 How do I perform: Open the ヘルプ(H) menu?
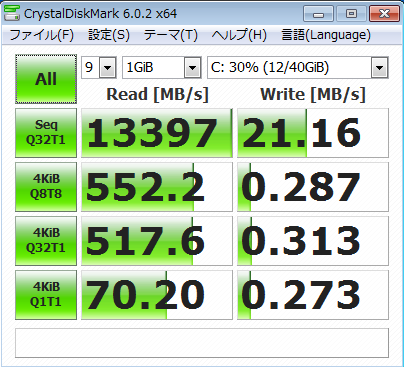click(239, 35)
